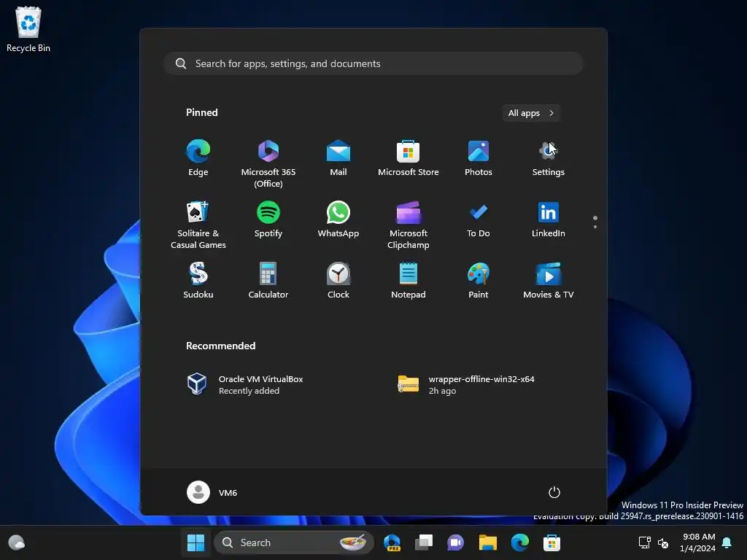Open LinkedIn

549,220
